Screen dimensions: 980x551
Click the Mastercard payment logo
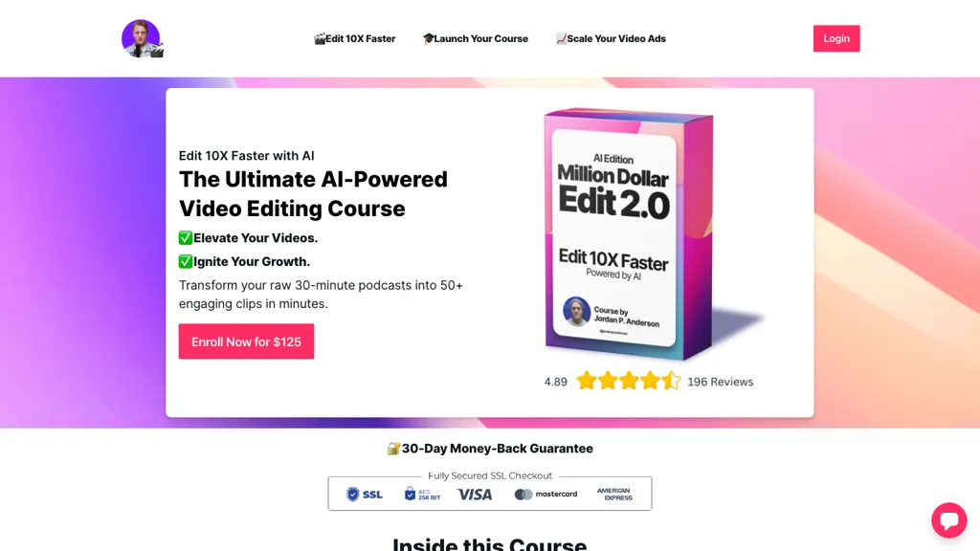(x=546, y=495)
